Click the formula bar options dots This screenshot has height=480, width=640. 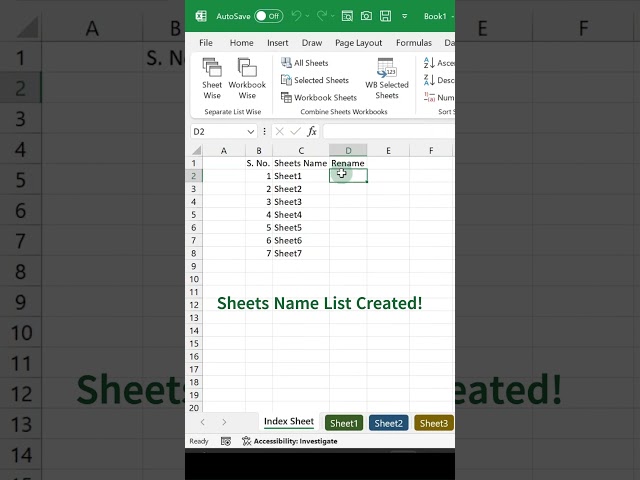tap(264, 131)
